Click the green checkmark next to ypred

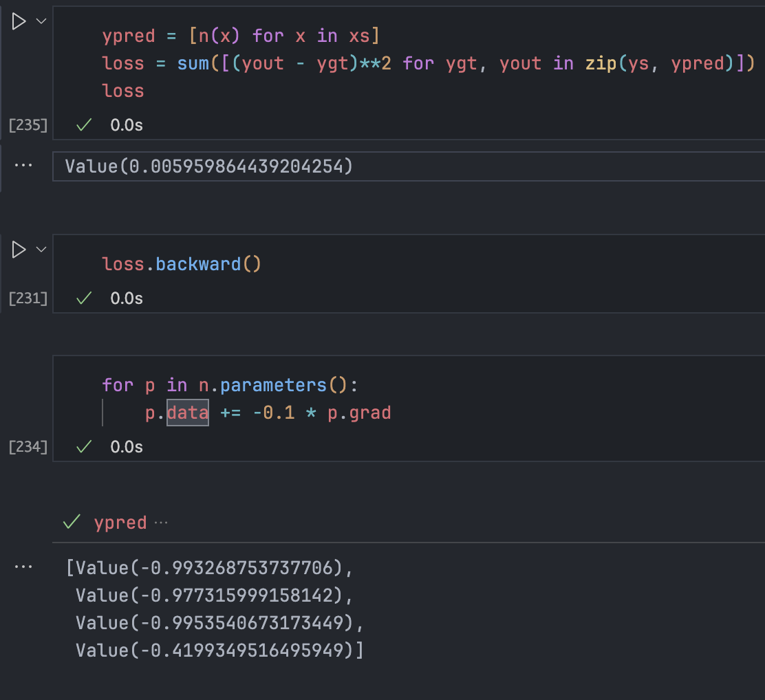tap(72, 523)
